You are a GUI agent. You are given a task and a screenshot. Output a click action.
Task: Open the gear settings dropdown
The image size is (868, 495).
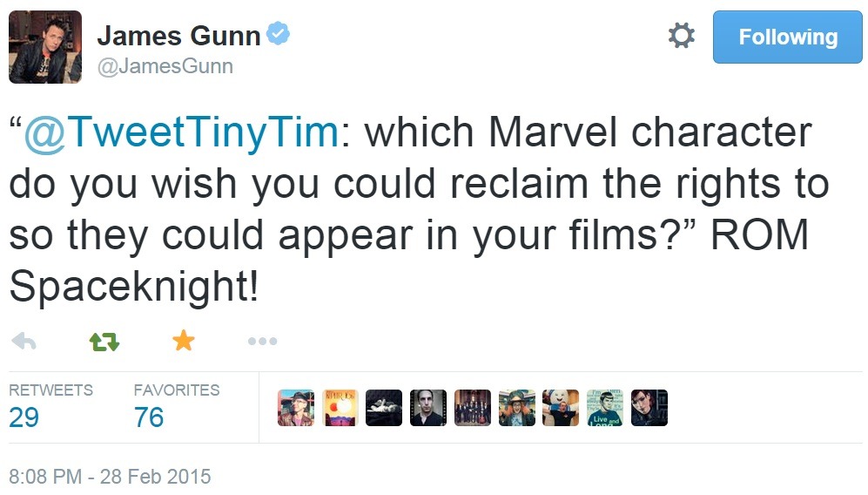[681, 37]
